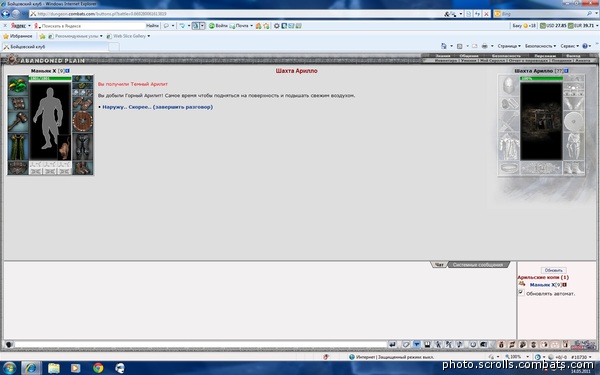Click Internet Explorer taskbar icon
Image resolution: width=600 pixels, height=375 pixels.
31,368
